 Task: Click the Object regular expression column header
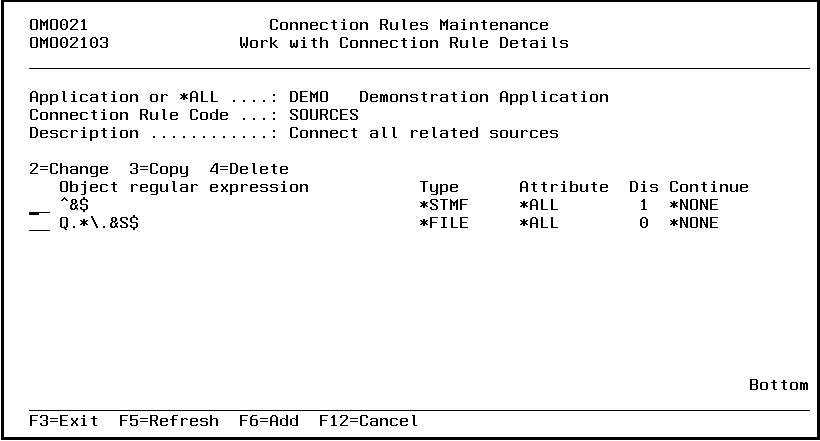pos(184,187)
